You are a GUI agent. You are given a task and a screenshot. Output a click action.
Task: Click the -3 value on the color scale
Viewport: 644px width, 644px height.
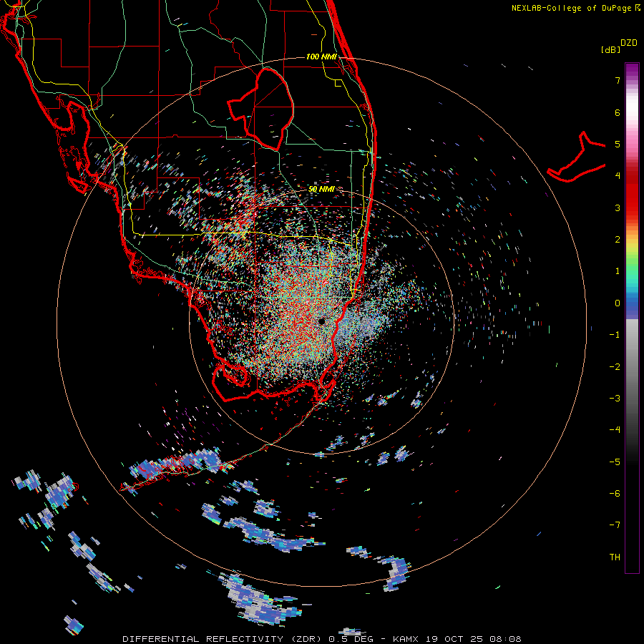click(615, 399)
